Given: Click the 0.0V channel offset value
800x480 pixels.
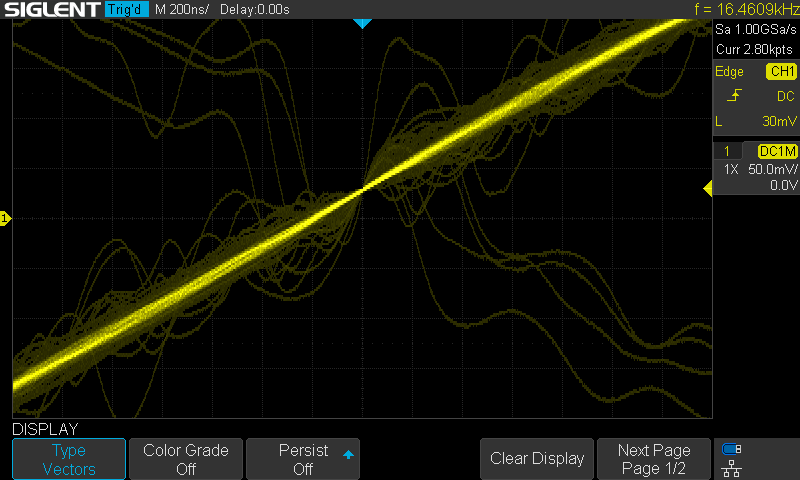Looking at the screenshot, I should tap(783, 185).
